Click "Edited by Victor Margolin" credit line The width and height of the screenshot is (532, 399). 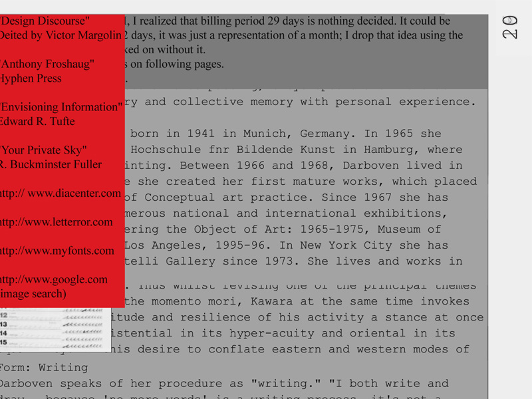pyautogui.click(x=61, y=36)
